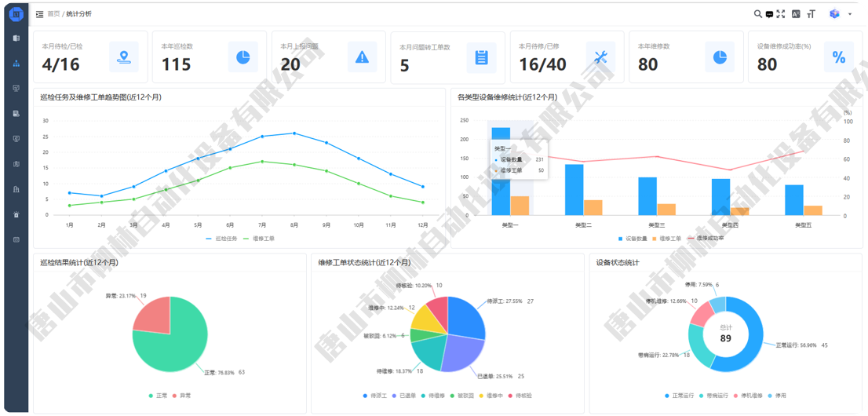Image resolution: width=868 pixels, height=416 pixels.
Task: Click the wrench icon on 本月待修/已修 card
Action: (601, 57)
